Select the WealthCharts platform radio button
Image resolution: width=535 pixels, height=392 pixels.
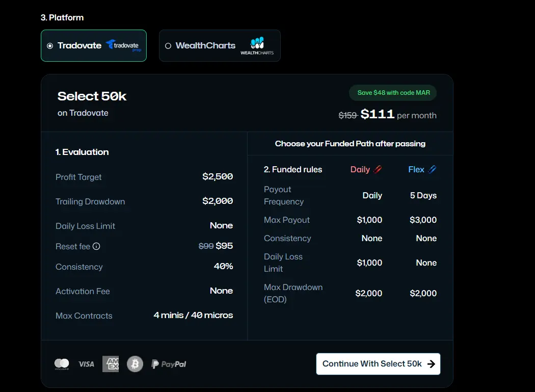[x=168, y=46]
